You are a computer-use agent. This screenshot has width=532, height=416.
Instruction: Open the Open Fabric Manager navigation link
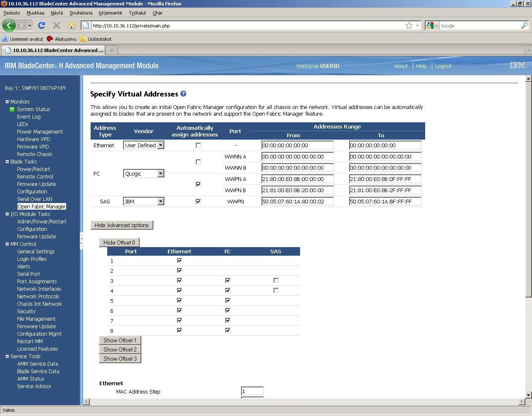click(x=42, y=207)
